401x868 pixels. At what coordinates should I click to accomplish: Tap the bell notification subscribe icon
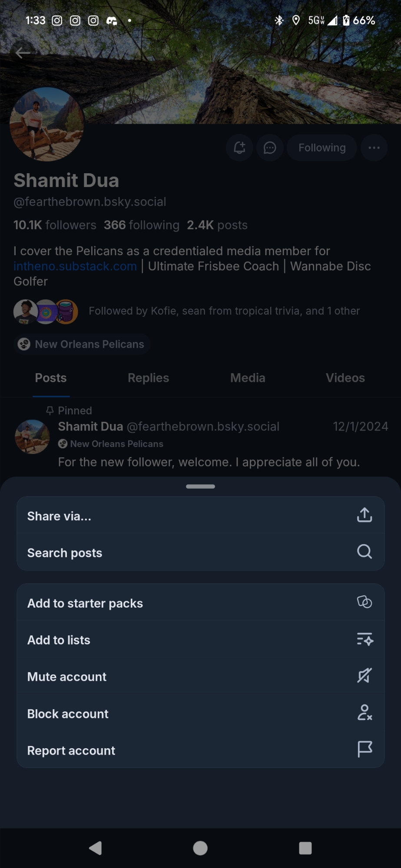click(x=239, y=148)
